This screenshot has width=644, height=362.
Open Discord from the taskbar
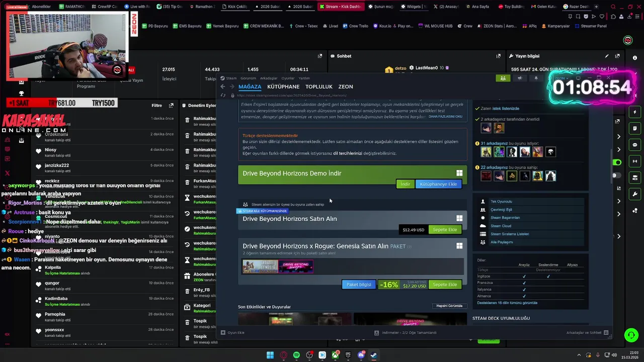361,355
